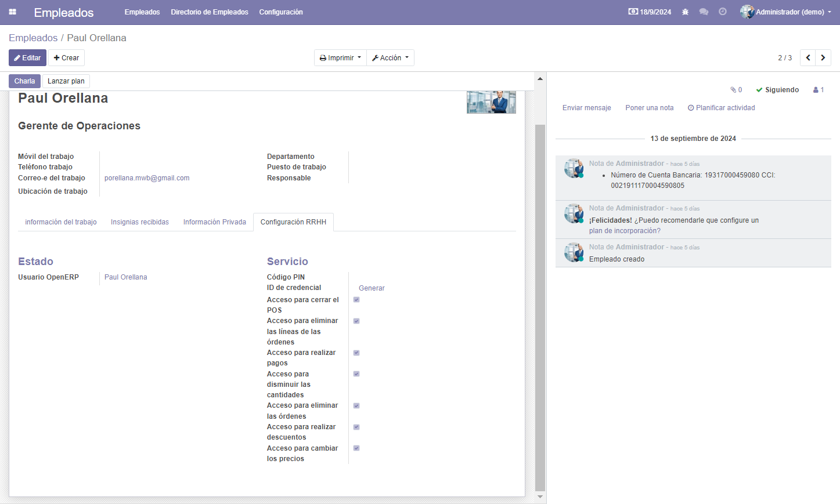This screenshot has height=504, width=840.
Task: Toggle Acceso para disminuir las cantidades checkbox
Action: tap(356, 374)
